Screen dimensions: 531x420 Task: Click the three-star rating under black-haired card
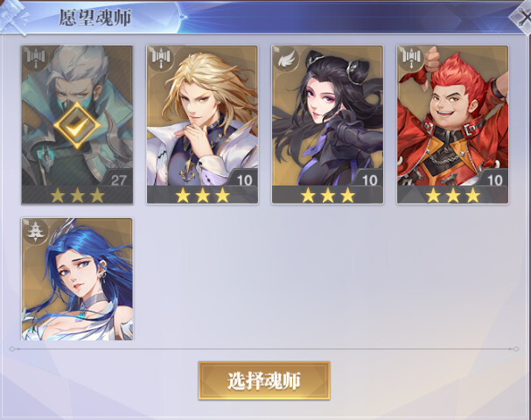pos(327,195)
